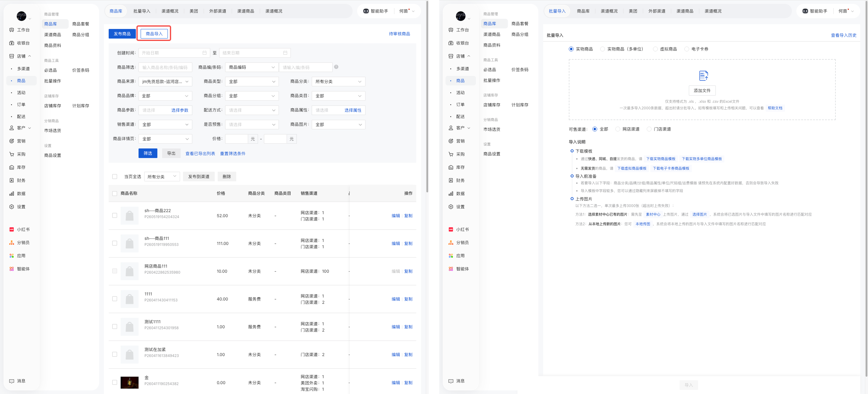
Task: Click the 应用 icon in left window sidebar
Action: tap(12, 256)
